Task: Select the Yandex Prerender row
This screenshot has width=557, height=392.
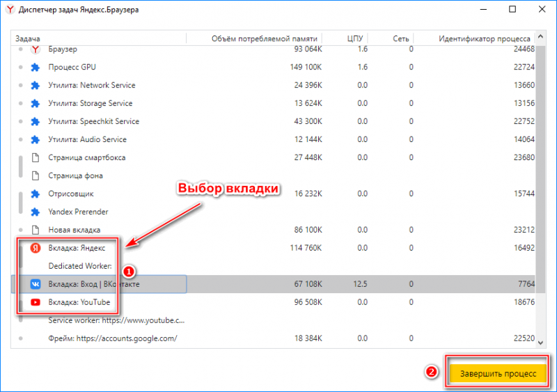Action: tap(273, 212)
